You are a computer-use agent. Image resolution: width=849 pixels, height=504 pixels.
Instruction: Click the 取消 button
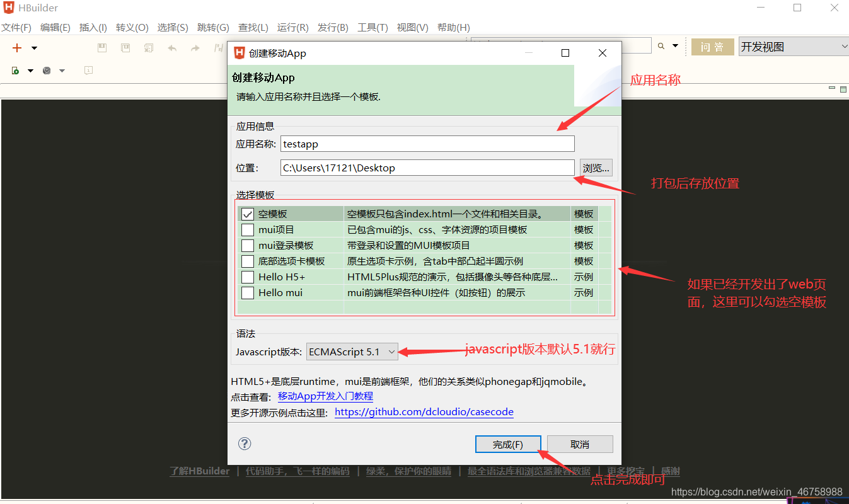tap(580, 444)
